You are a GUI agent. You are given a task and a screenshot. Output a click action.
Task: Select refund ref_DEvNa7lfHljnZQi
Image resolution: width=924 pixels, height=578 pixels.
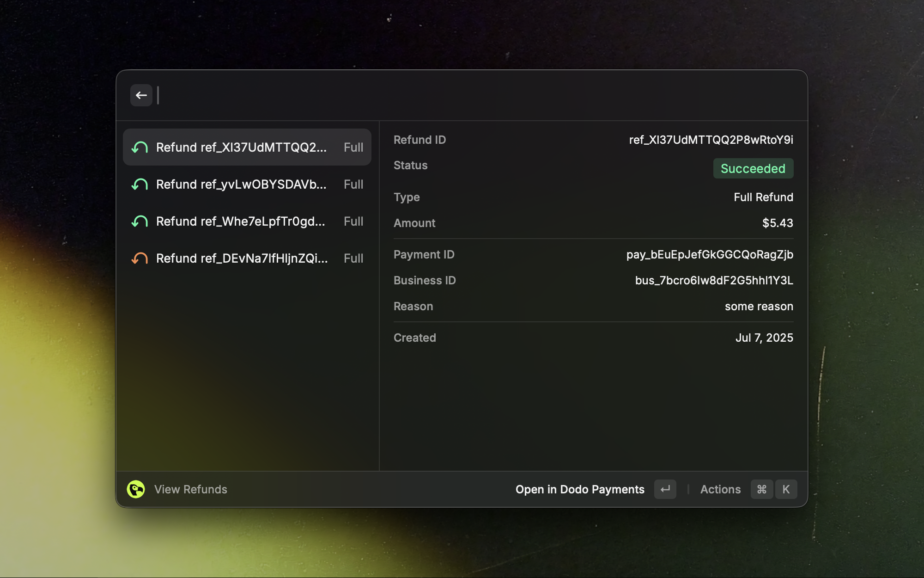tap(241, 258)
